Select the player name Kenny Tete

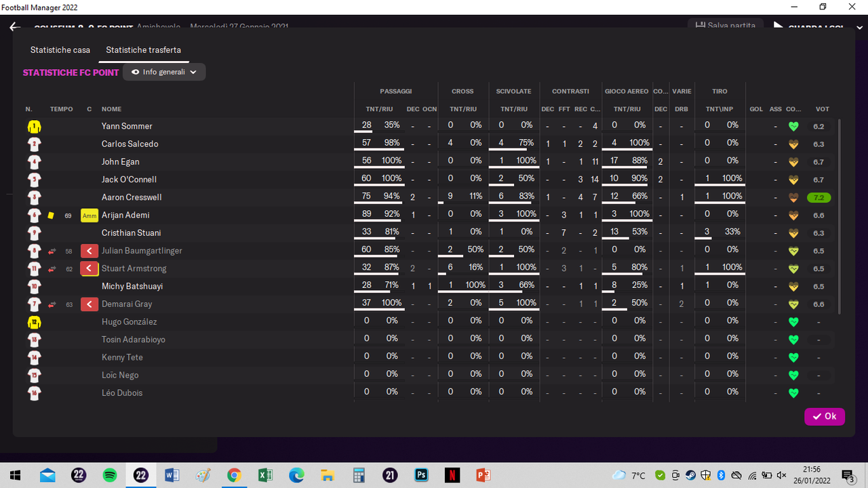[122, 357]
